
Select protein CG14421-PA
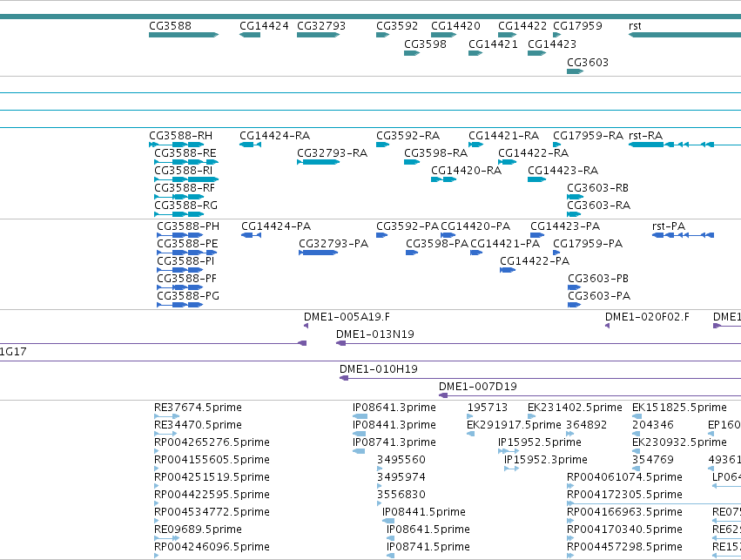click(x=505, y=244)
